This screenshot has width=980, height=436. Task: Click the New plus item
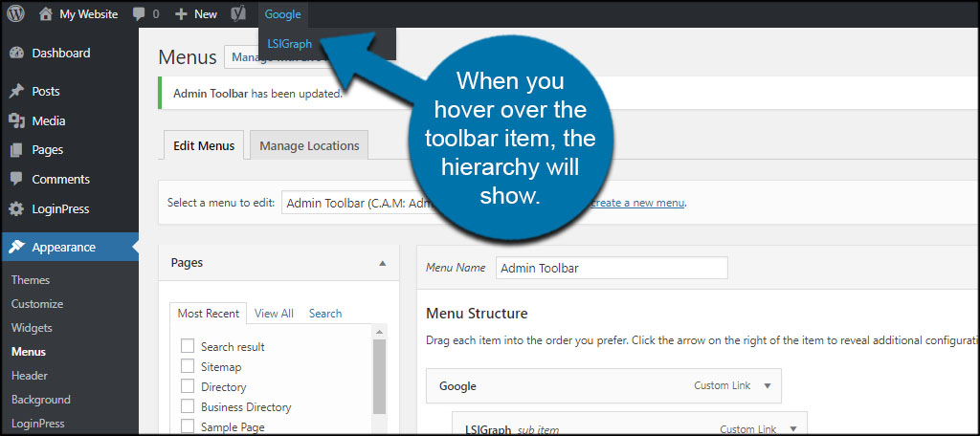click(x=195, y=13)
